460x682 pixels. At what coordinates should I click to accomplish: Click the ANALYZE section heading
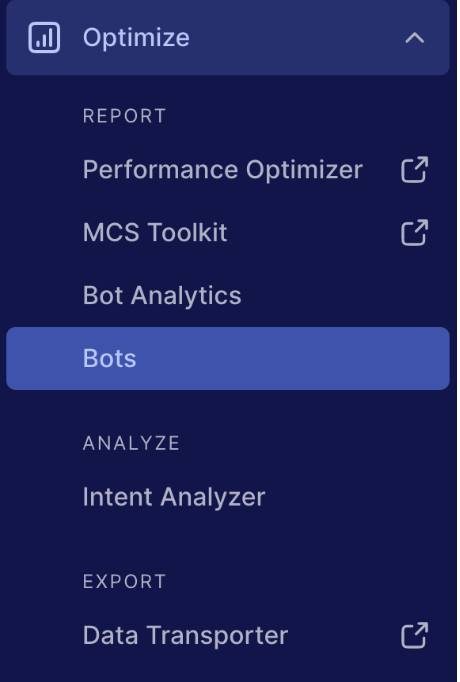tap(131, 443)
